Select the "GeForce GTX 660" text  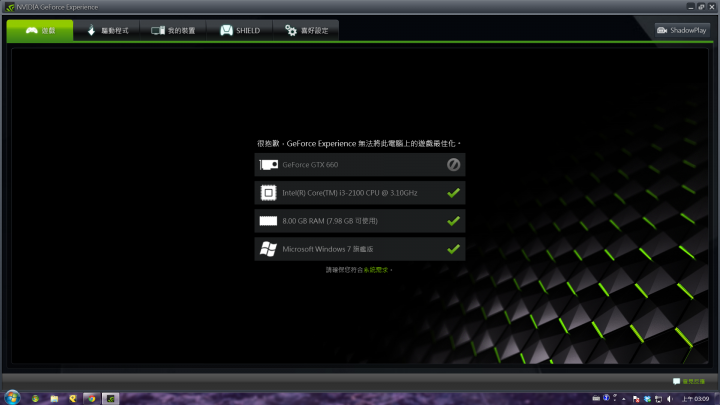(x=310, y=165)
